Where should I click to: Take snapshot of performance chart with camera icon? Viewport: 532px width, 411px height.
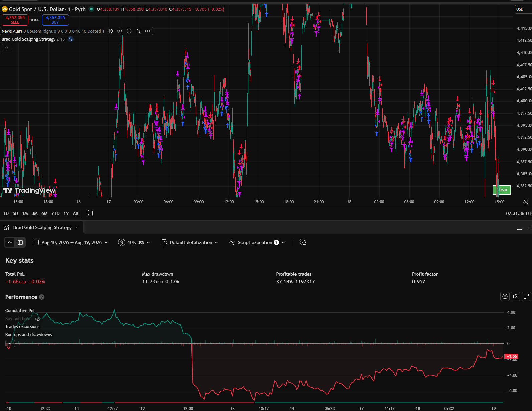pyautogui.click(x=516, y=296)
